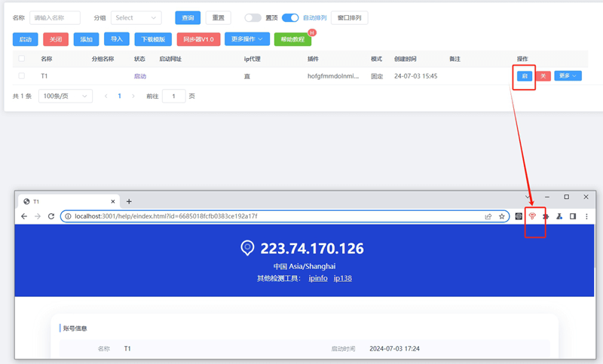
Task: Click the 启动 status text in T1 row
Action: tap(140, 76)
